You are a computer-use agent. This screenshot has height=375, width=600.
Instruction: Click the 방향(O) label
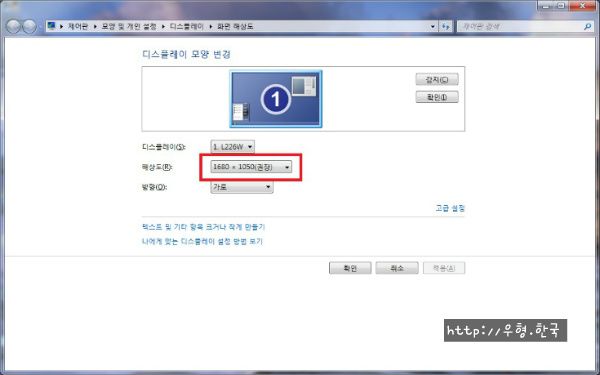pyautogui.click(x=154, y=187)
